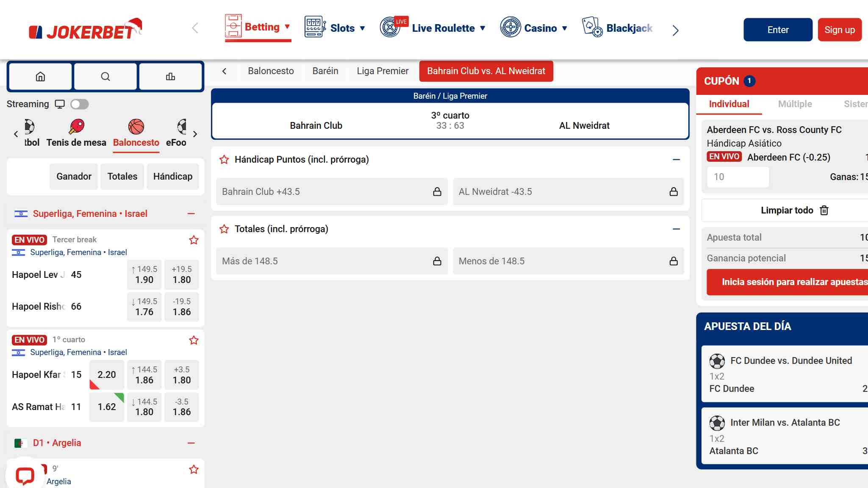868x488 pixels.
Task: Click the bet amount input field showing 10
Action: point(738,177)
